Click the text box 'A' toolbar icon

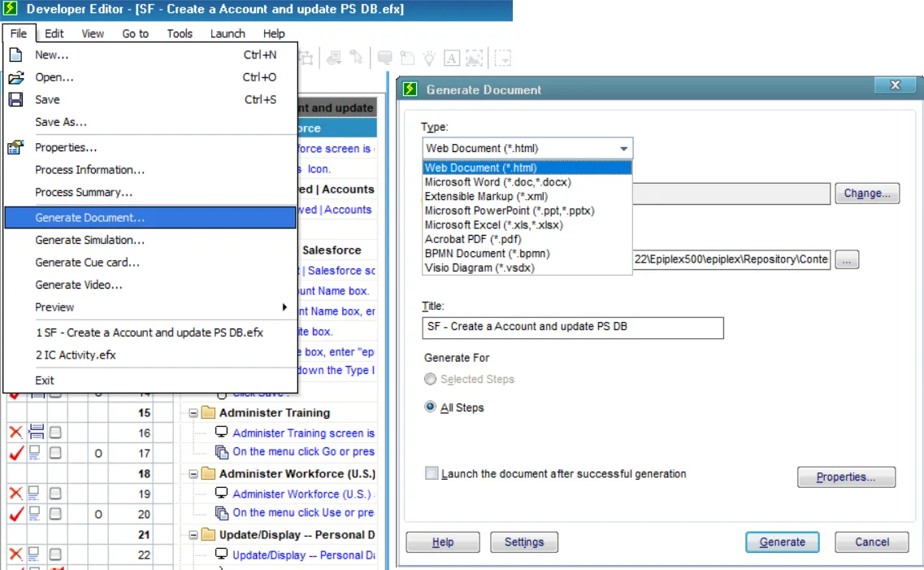[x=451, y=58]
